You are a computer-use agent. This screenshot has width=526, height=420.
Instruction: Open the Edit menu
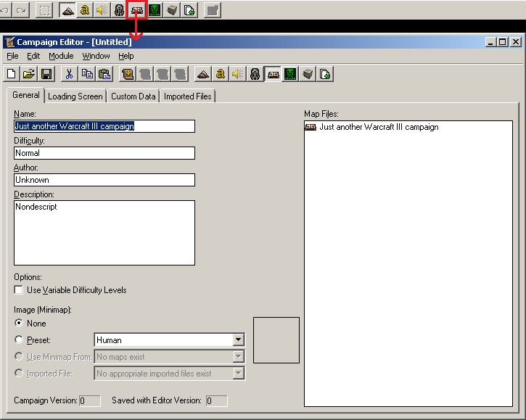tap(33, 56)
